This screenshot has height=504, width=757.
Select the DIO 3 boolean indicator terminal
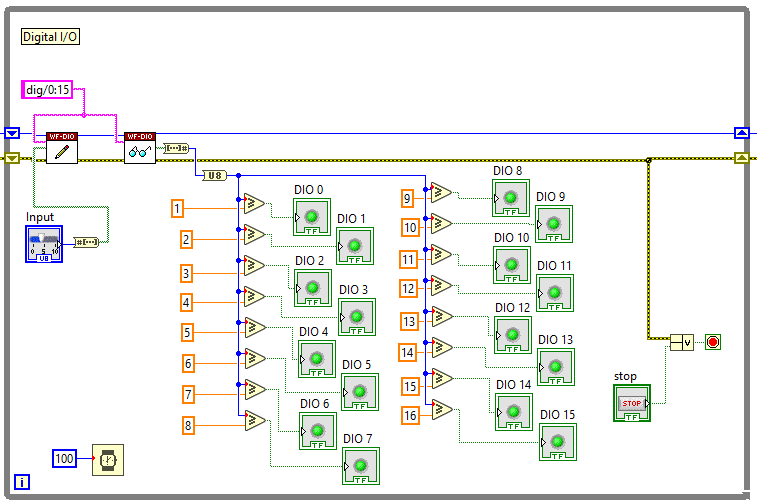(x=357, y=317)
